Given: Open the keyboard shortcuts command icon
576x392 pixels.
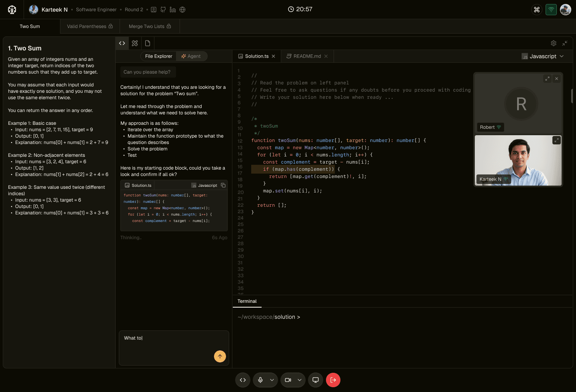Looking at the screenshot, I should [537, 10].
